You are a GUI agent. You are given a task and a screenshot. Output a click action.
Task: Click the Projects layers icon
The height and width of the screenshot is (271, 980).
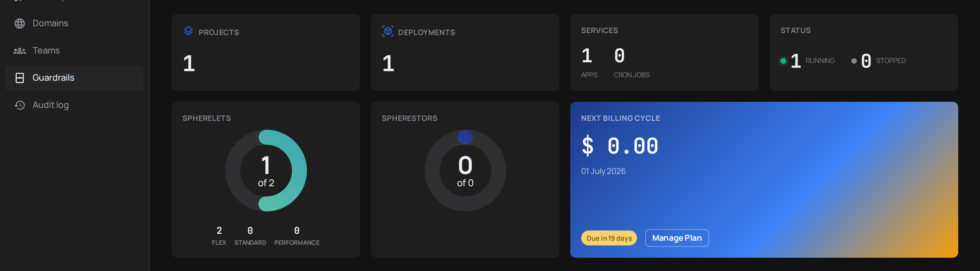188,31
